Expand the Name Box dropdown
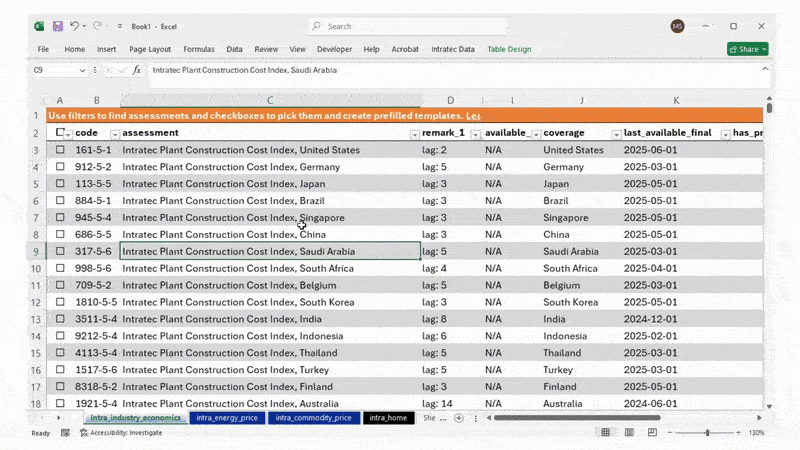The height and width of the screenshot is (450, 800). click(82, 70)
